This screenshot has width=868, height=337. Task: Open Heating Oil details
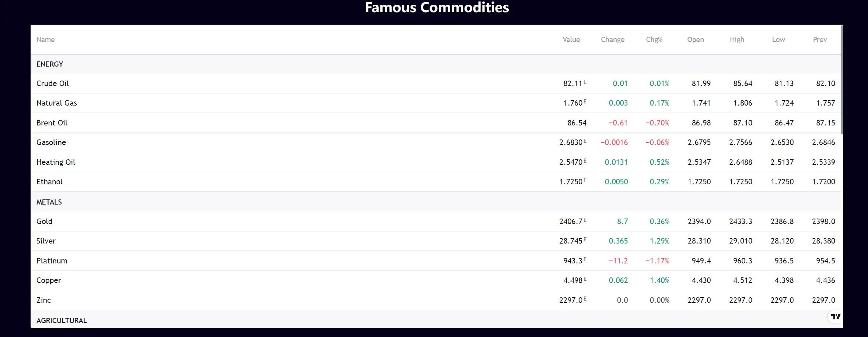point(436,162)
